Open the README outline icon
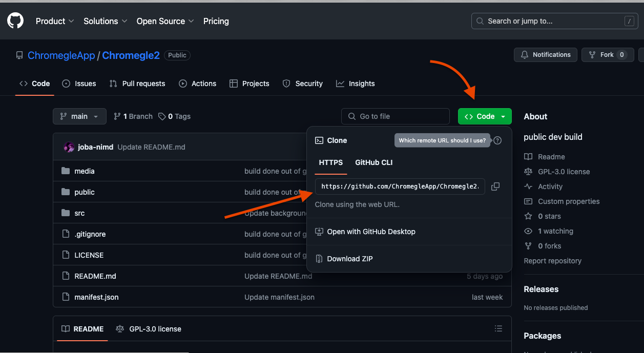 tap(498, 329)
